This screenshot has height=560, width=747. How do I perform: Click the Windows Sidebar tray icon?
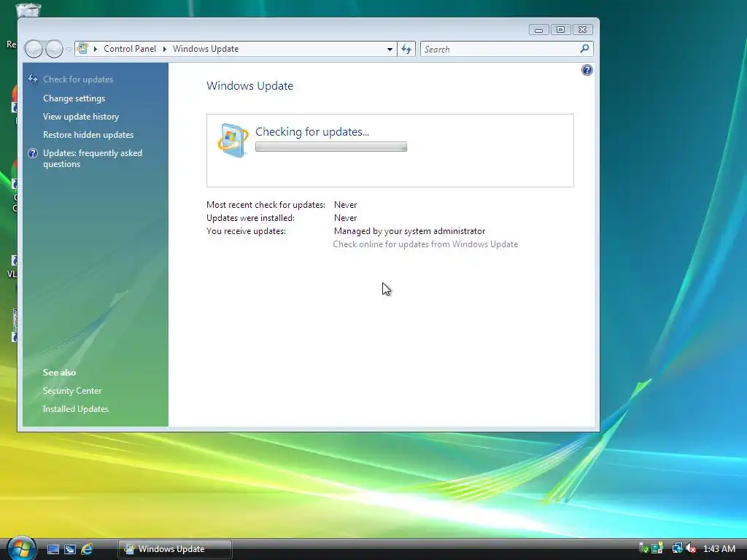(657, 548)
